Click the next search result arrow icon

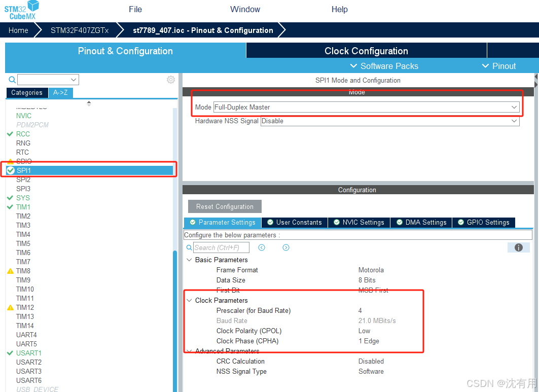pos(286,247)
